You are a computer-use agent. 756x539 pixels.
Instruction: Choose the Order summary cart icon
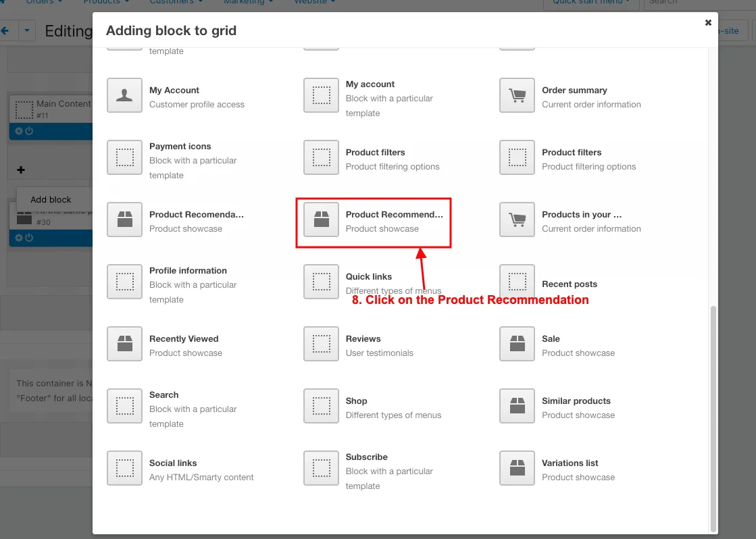(x=517, y=95)
